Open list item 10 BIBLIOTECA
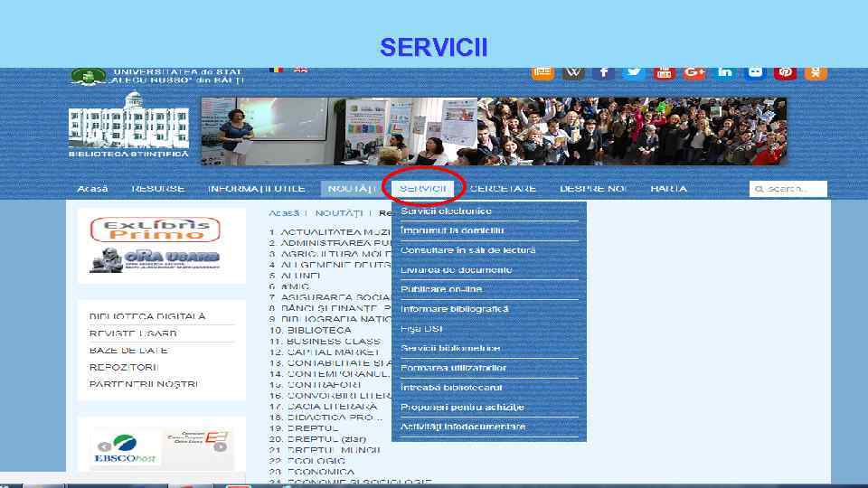Viewport: 868px width, 488px height. (310, 330)
